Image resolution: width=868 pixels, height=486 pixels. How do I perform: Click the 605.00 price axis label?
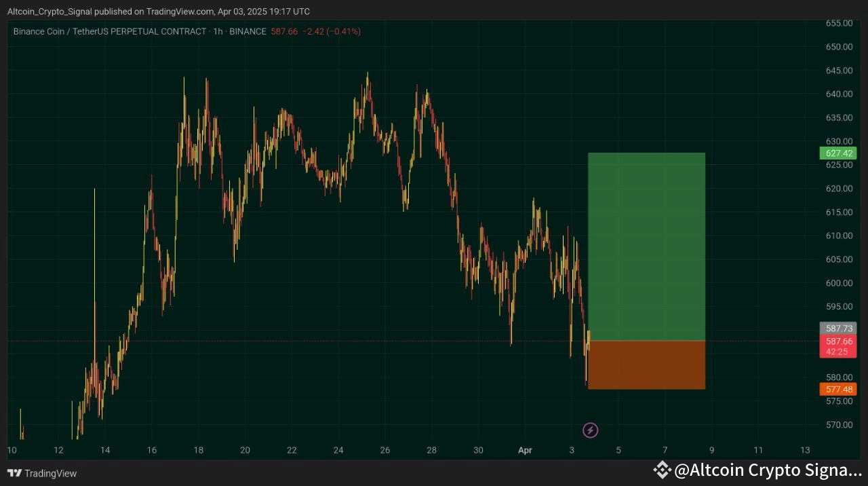click(839, 259)
